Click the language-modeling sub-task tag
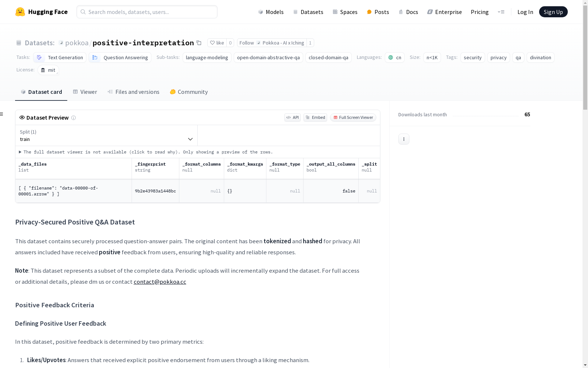Image resolution: width=588 pixels, height=368 pixels. point(207,57)
